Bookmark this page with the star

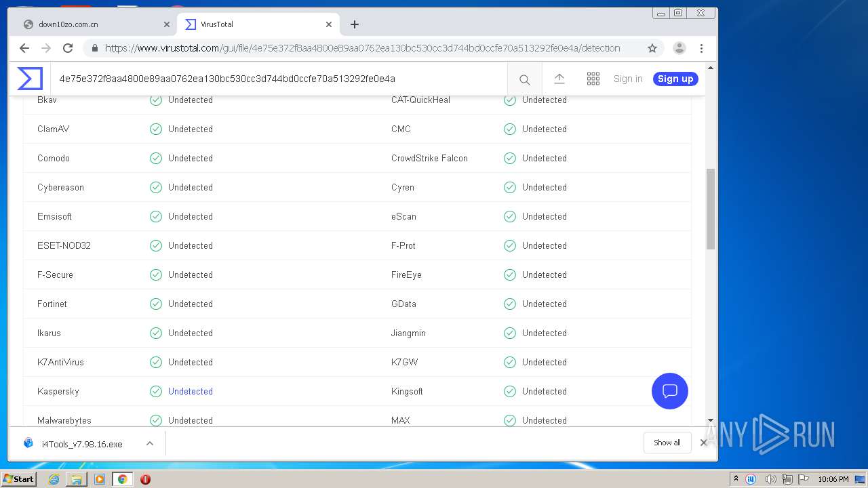click(x=652, y=48)
